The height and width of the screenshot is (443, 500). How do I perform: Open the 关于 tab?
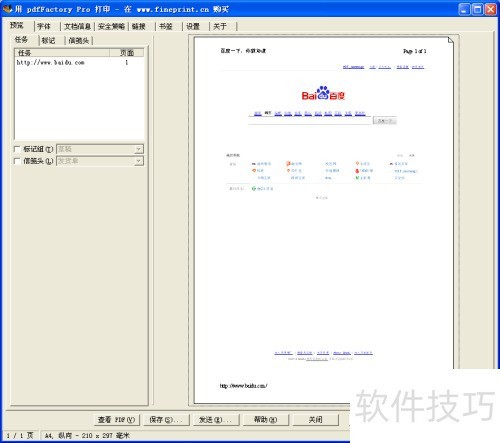point(220,26)
